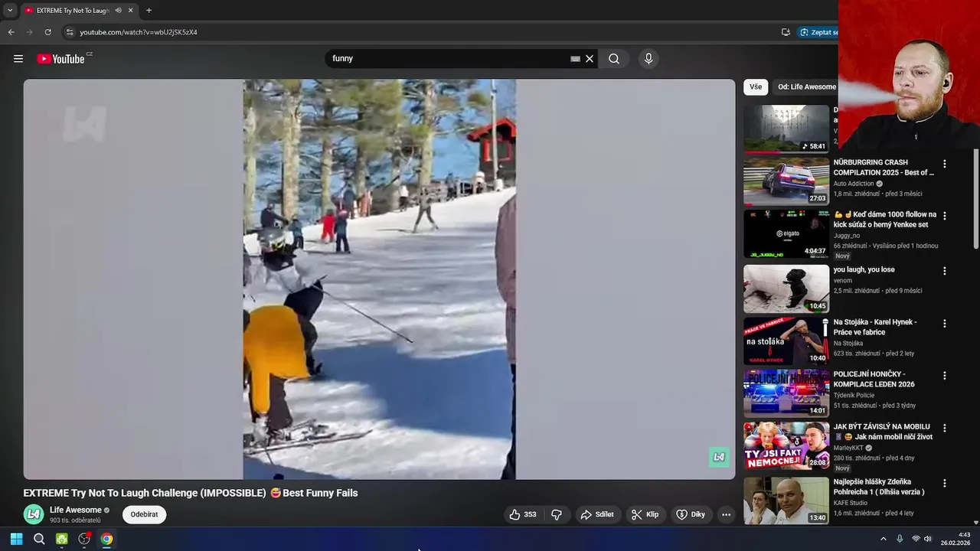The width and height of the screenshot is (980, 551).
Task: Go back with browser back arrow
Action: point(11,32)
